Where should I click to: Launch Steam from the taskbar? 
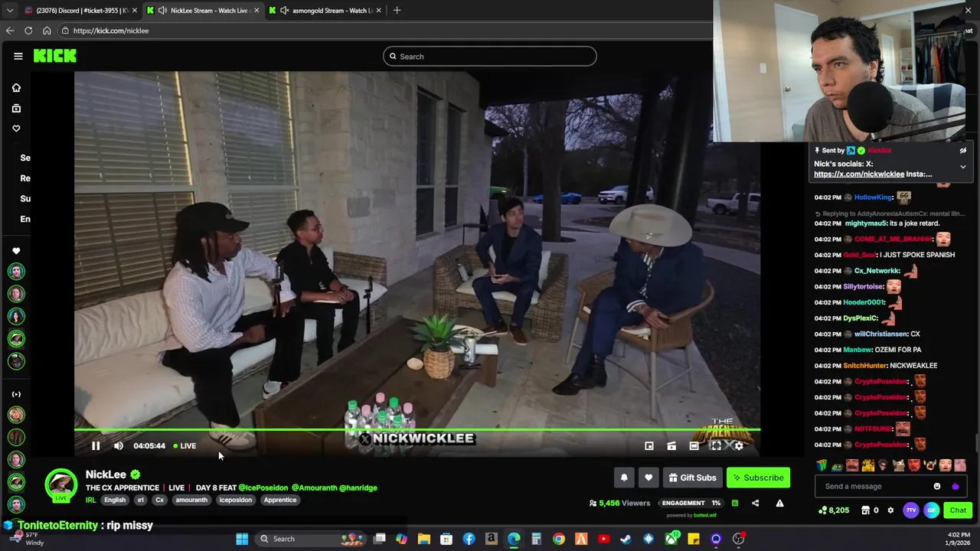[x=626, y=539]
